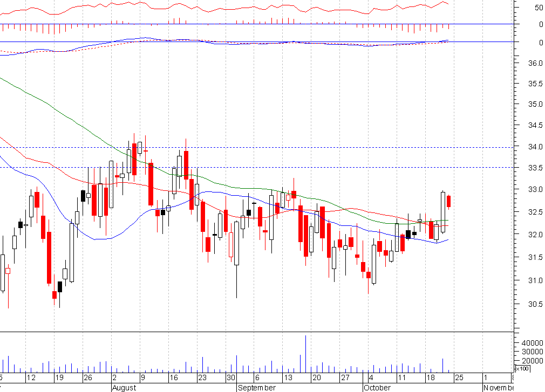Click date label 4 above October
This screenshot has width=545, height=392.
click(371, 378)
